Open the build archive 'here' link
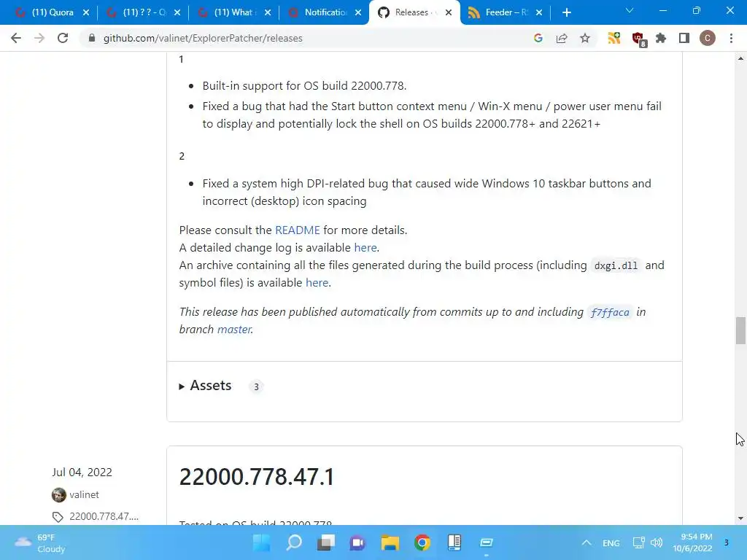Image resolution: width=747 pixels, height=560 pixels. [317, 282]
